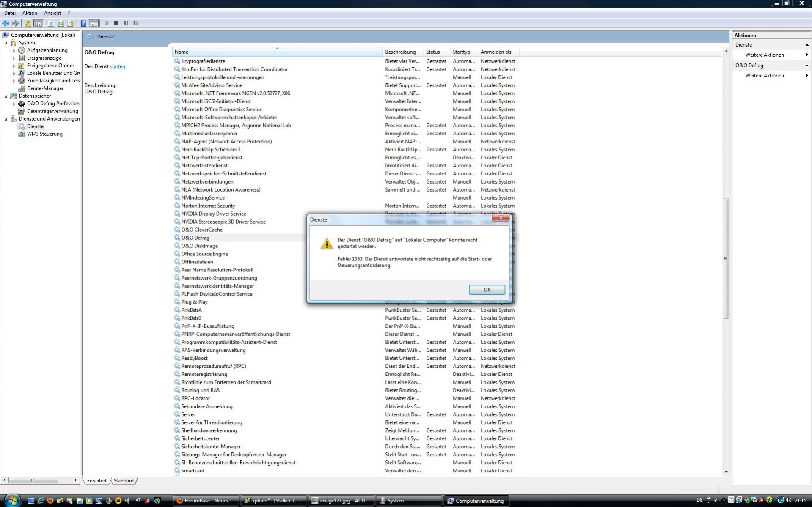Click the Stop service square icon
Viewport: 812px width, 507px height.
point(116,23)
